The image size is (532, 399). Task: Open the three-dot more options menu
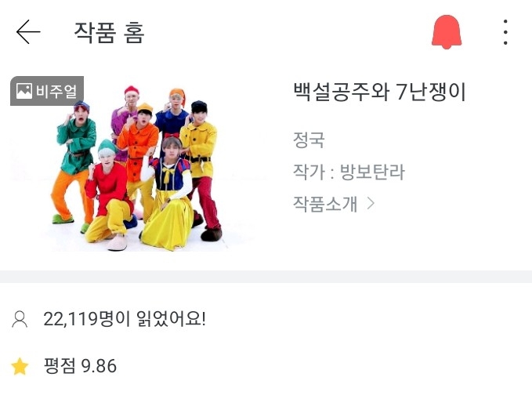click(x=505, y=32)
